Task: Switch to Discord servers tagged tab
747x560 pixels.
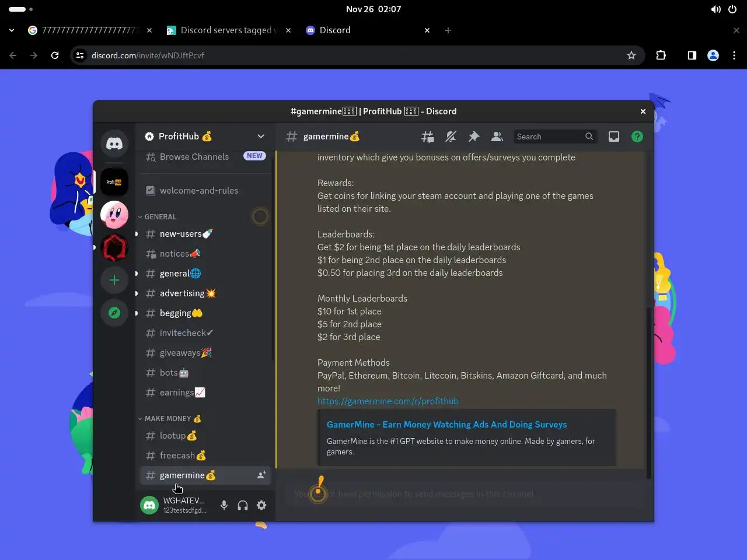Action: tap(229, 30)
